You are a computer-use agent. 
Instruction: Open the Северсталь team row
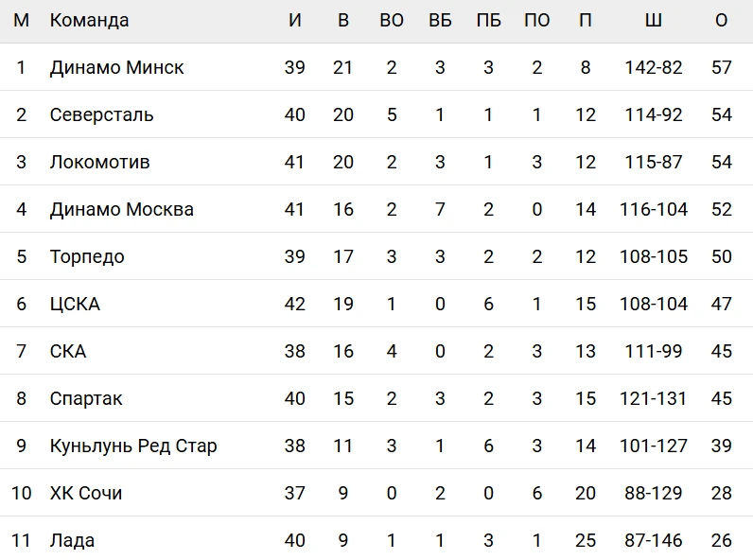101,115
